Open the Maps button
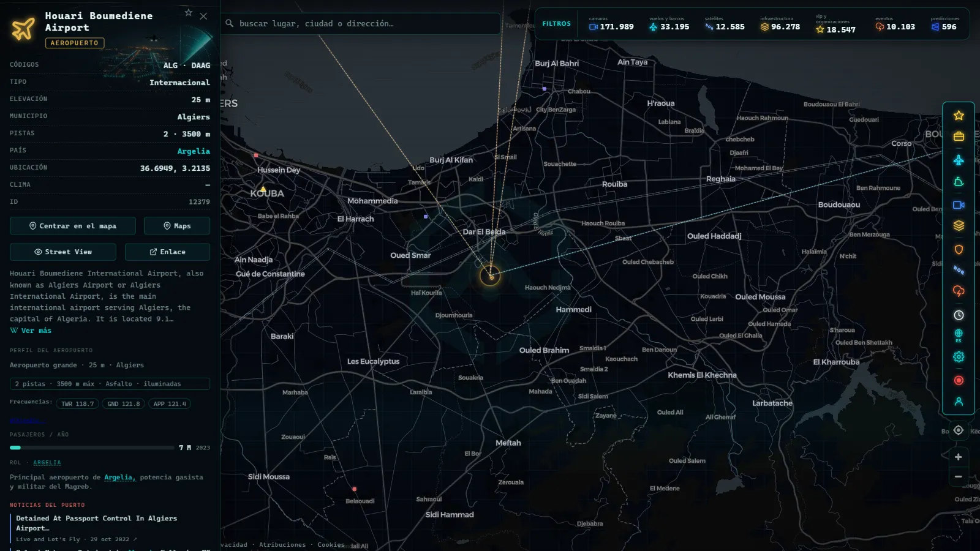This screenshot has height=551, width=980. (177, 226)
